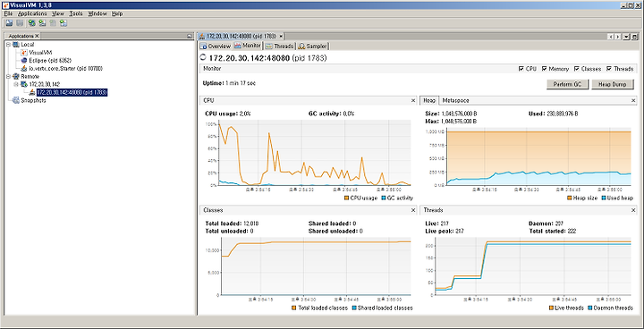
Task: Click the spinning refresh icon beside the heading
Action: pos(203,58)
